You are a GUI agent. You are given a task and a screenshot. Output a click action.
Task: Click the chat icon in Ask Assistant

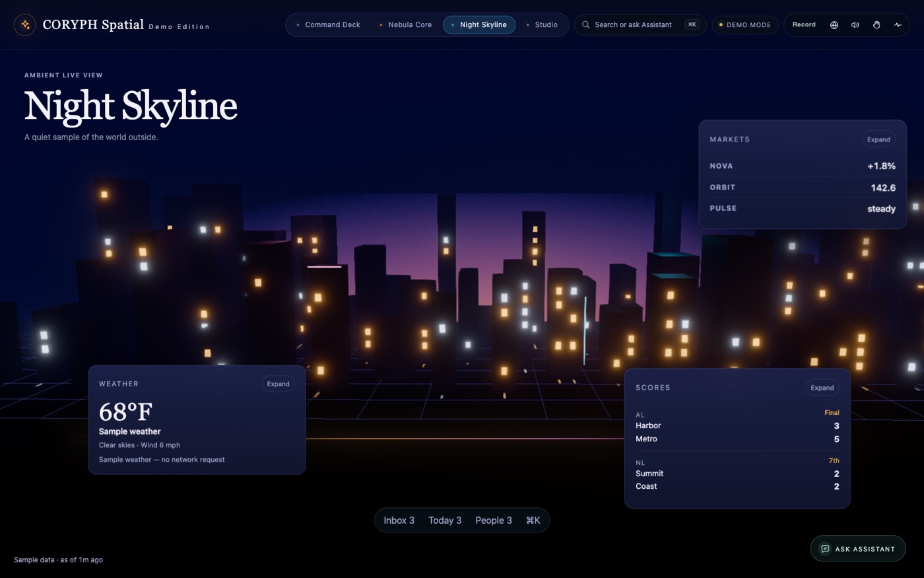tap(825, 549)
